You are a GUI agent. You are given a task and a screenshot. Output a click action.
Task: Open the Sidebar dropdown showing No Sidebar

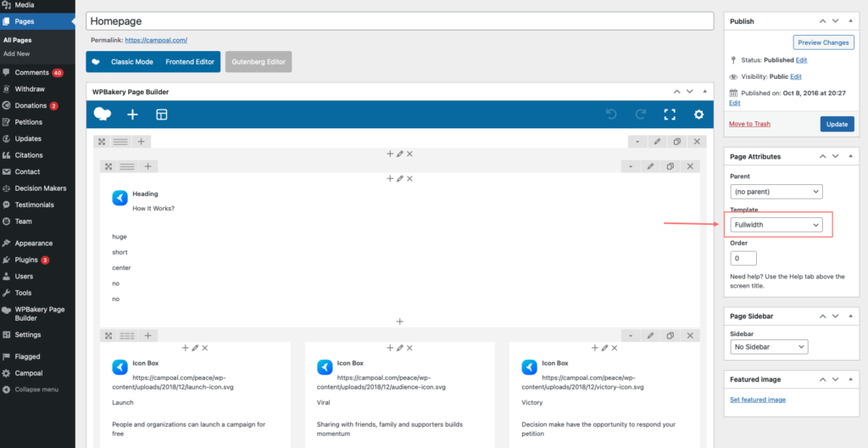[769, 347]
